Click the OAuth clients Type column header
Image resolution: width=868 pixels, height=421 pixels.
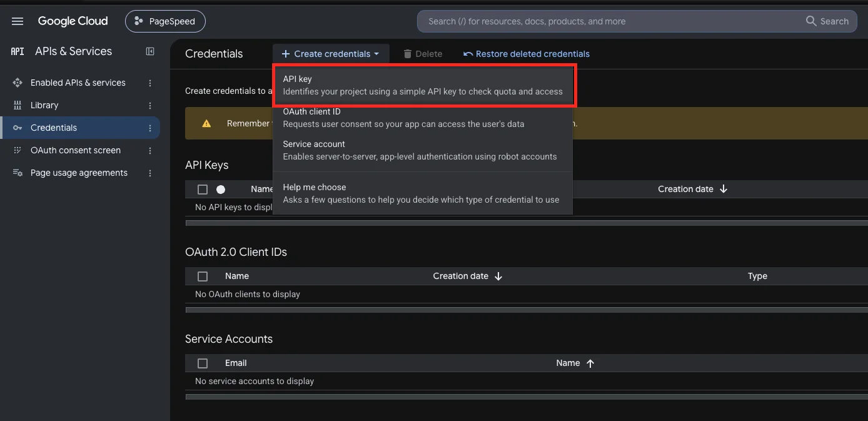(x=757, y=276)
